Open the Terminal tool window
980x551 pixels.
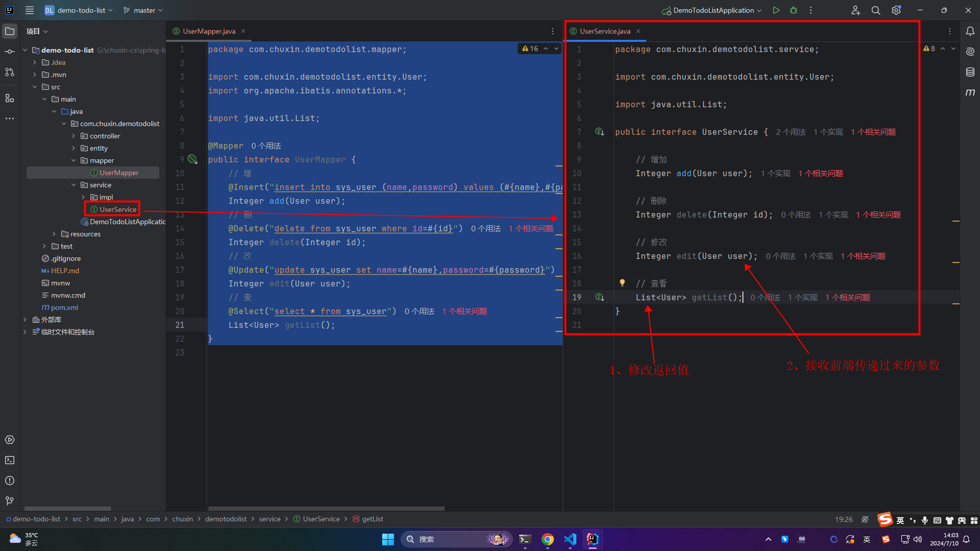(10, 460)
